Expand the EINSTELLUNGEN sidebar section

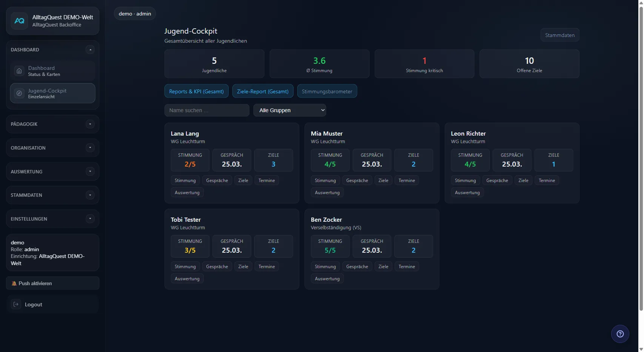click(x=90, y=219)
